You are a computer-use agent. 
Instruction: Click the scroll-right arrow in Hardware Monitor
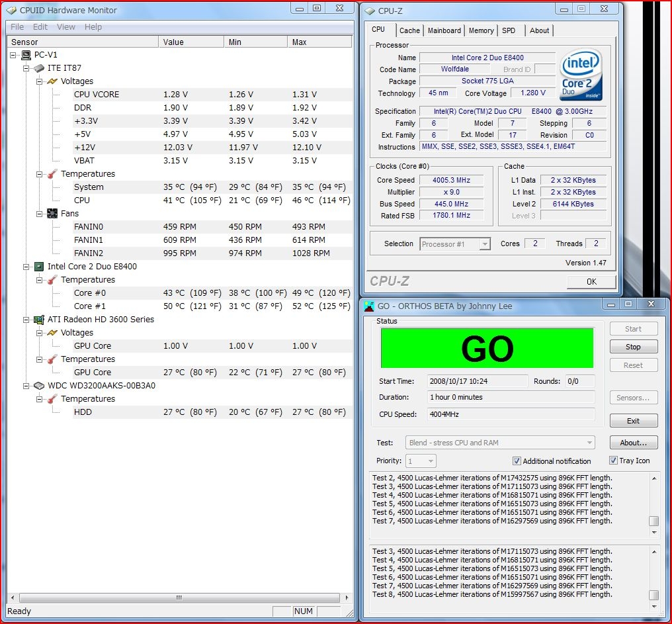coord(347,598)
